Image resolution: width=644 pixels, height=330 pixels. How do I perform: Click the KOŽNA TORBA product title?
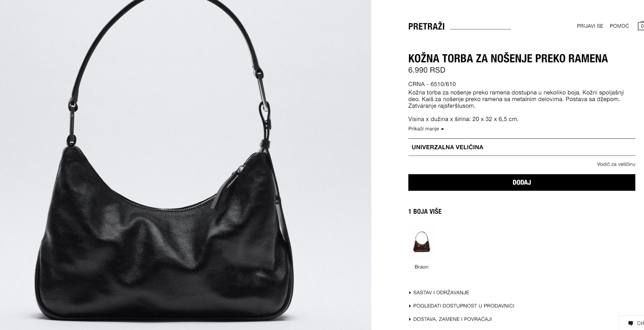(508, 58)
